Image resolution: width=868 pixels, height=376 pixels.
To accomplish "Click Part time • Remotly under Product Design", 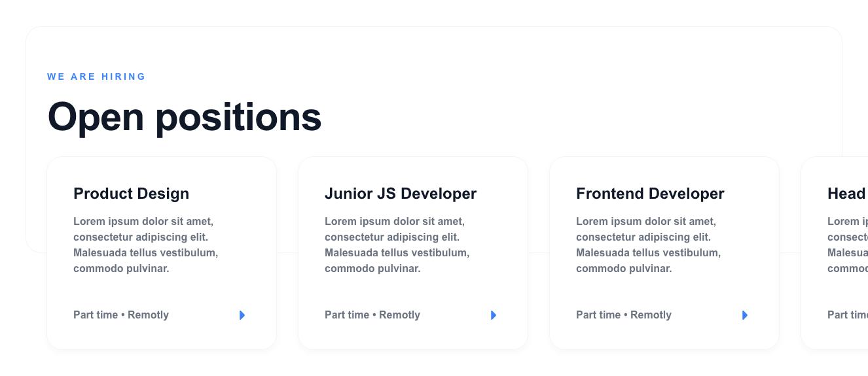I will (x=121, y=315).
